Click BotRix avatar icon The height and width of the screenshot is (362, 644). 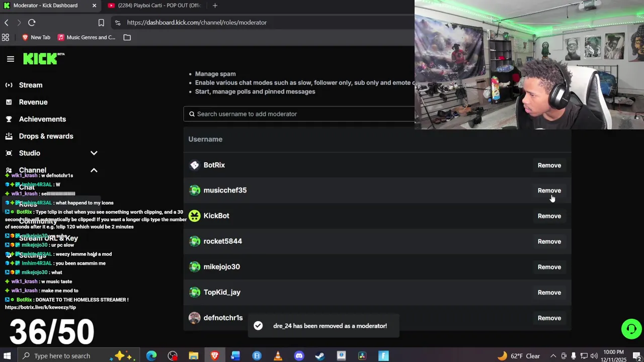(195, 165)
